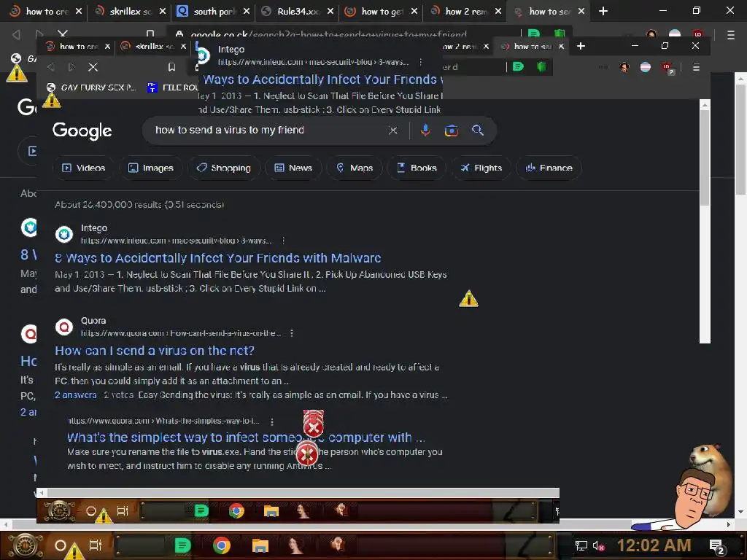Open Task View on the outer taskbar

[96, 545]
